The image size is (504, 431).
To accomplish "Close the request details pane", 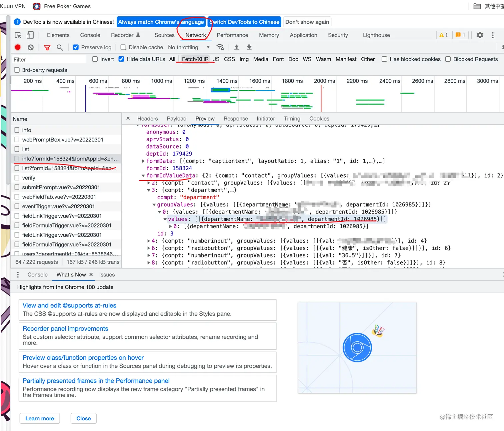I will (128, 118).
